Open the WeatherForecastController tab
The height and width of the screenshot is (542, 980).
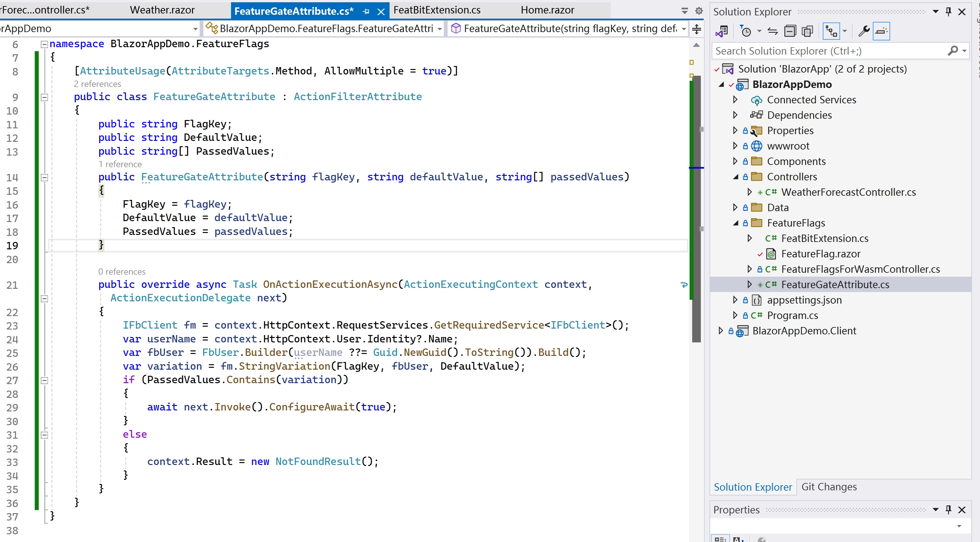[45, 10]
